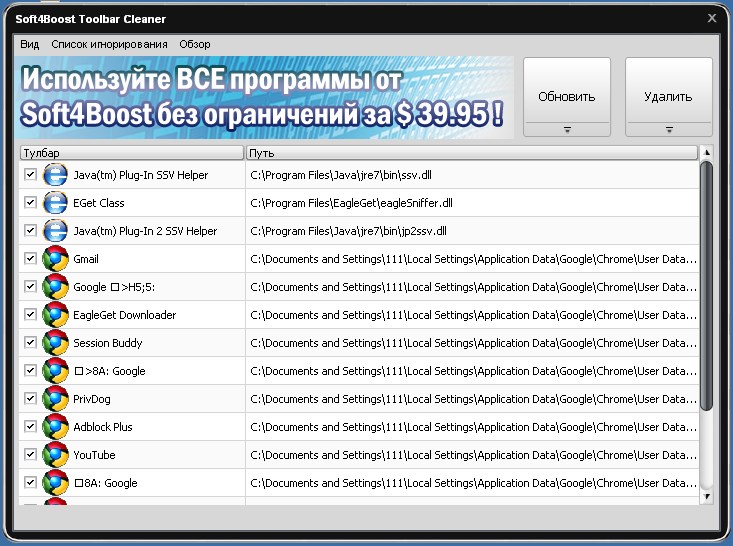Image resolution: width=733 pixels, height=546 pixels.
Task: Open the Обзор menu
Action: coord(195,44)
